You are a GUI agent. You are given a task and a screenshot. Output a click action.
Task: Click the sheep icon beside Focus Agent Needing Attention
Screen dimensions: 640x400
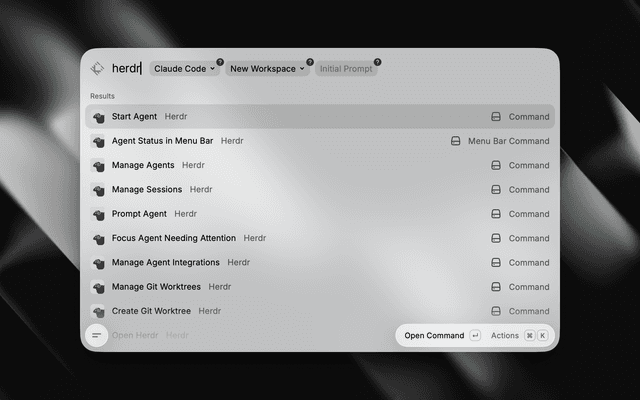(98, 238)
